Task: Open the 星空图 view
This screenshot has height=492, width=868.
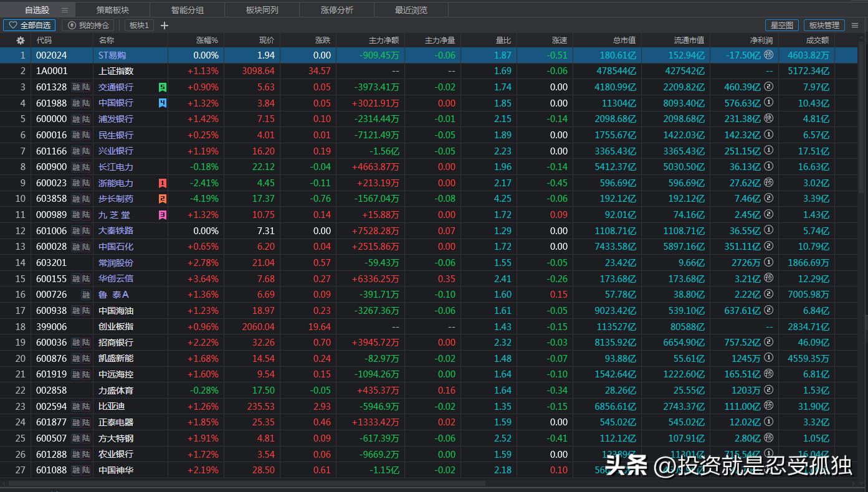Action: [782, 25]
